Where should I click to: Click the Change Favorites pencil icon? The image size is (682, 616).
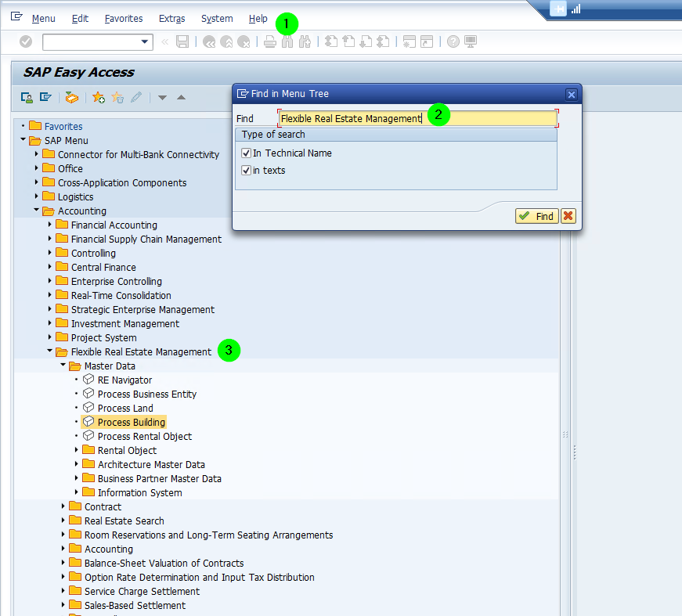136,97
